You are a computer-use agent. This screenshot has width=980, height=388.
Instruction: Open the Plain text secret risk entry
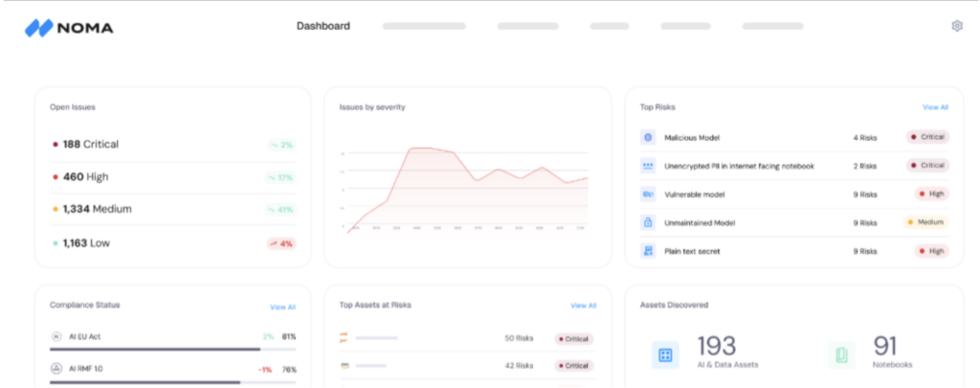point(794,251)
